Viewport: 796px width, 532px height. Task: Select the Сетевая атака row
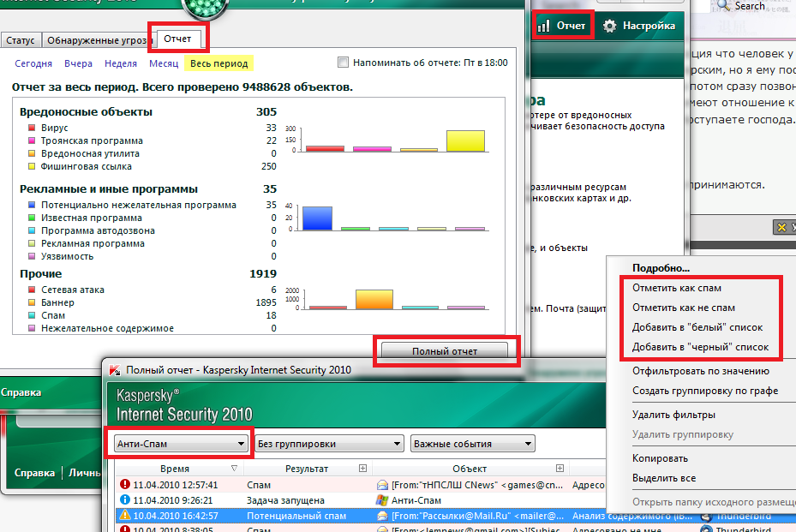pos(152,290)
